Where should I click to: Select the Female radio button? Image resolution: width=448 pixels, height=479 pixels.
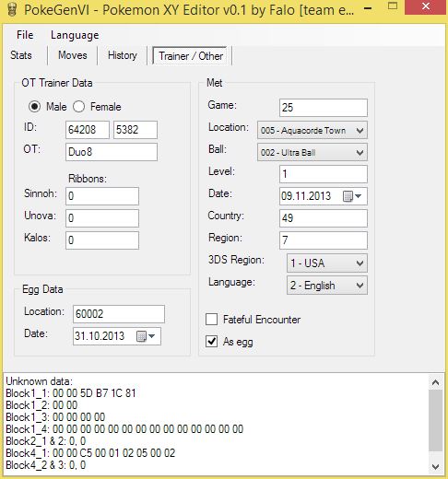pos(78,107)
